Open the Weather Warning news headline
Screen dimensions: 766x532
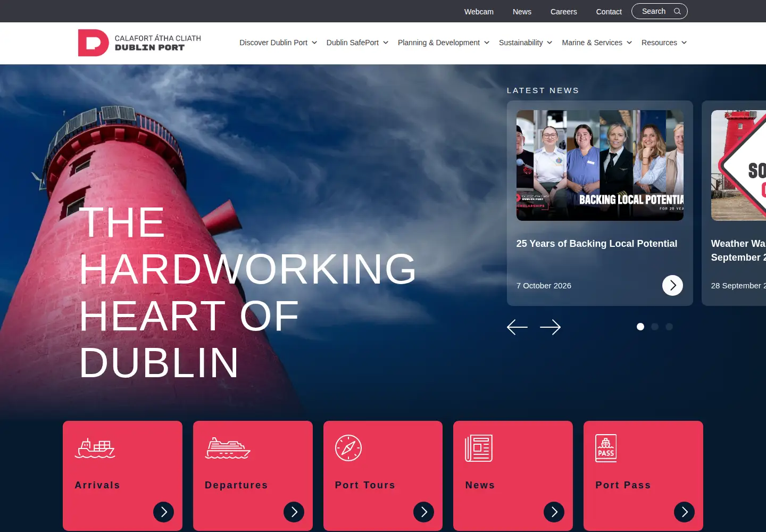(x=738, y=251)
